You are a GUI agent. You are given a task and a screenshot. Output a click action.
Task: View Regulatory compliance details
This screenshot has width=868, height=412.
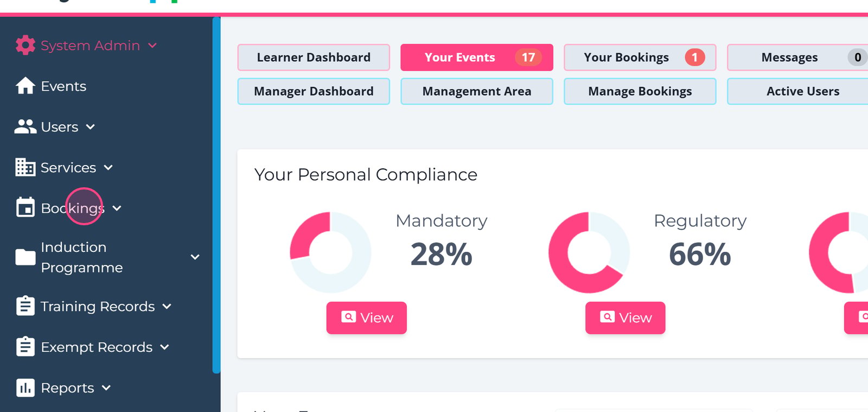click(x=626, y=318)
